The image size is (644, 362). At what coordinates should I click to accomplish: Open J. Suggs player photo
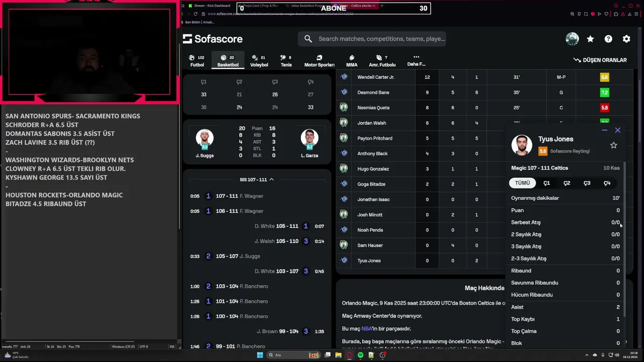[204, 138]
